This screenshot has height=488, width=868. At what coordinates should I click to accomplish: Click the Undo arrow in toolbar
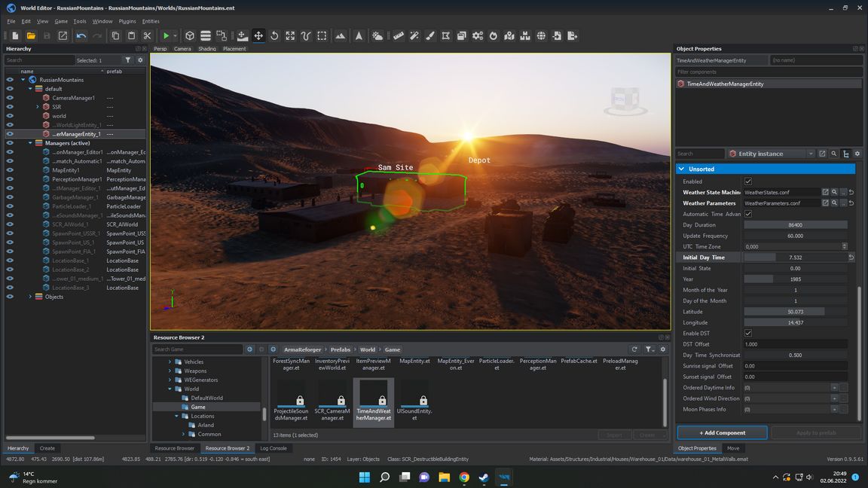81,35
